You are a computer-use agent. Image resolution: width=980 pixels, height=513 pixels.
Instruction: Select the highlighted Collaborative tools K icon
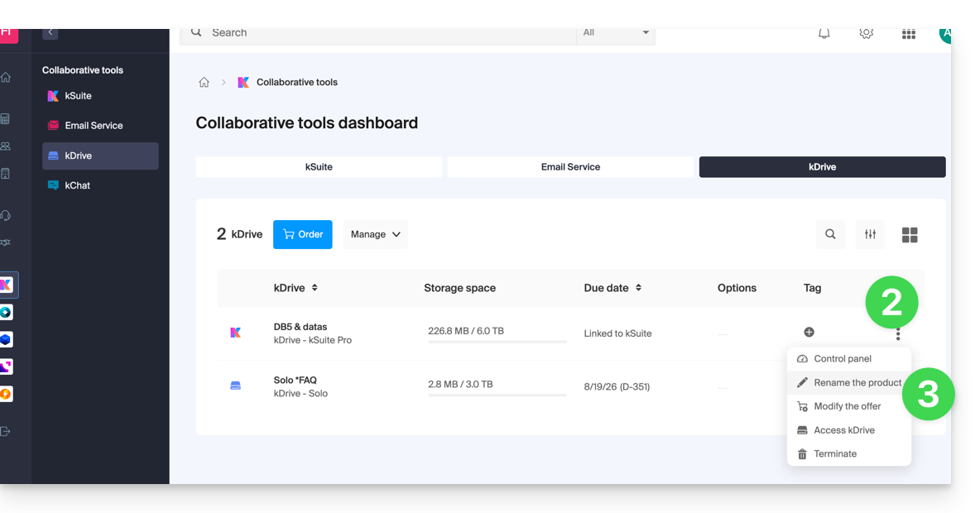[x=7, y=285]
